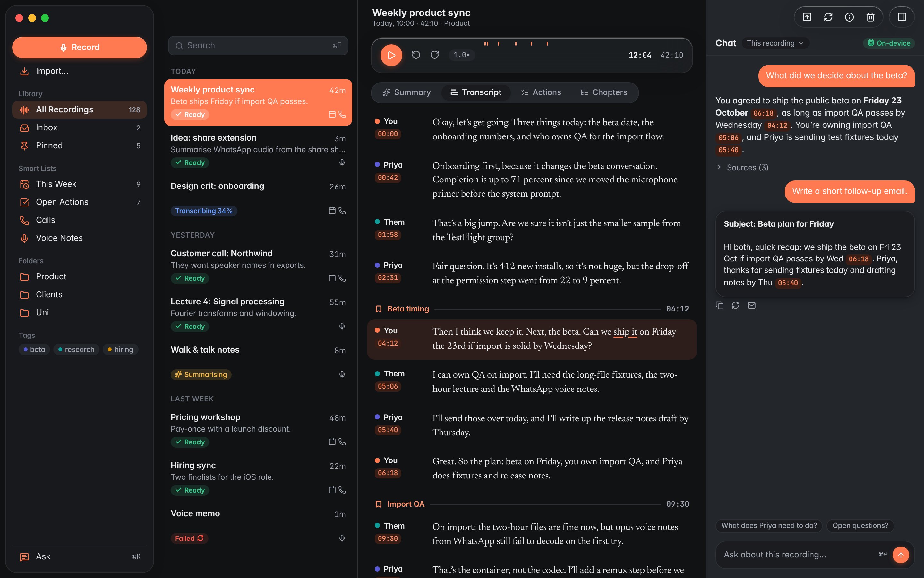Click the recordings Search field
The image size is (924, 578).
click(258, 46)
